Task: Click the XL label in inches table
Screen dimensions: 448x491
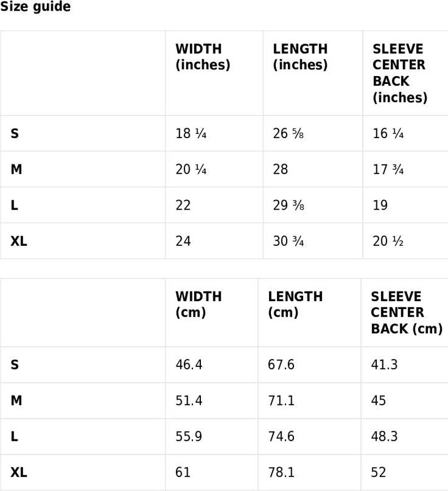Action: 19,241
